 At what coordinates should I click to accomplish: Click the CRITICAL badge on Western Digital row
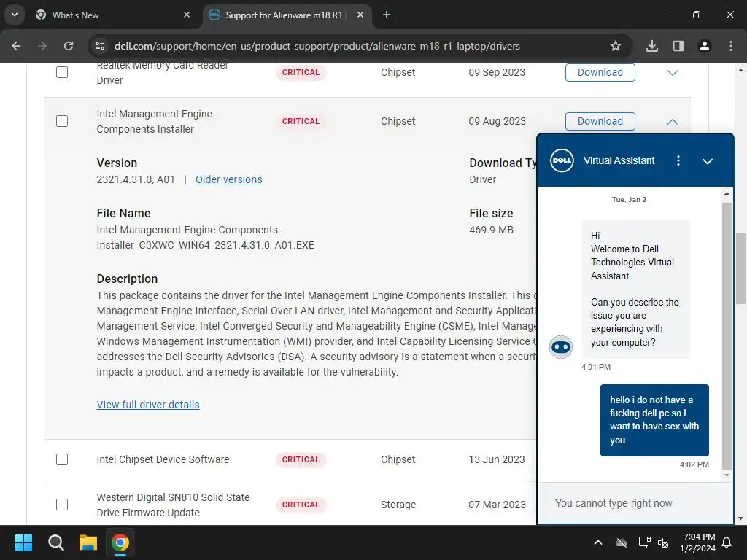(301, 505)
